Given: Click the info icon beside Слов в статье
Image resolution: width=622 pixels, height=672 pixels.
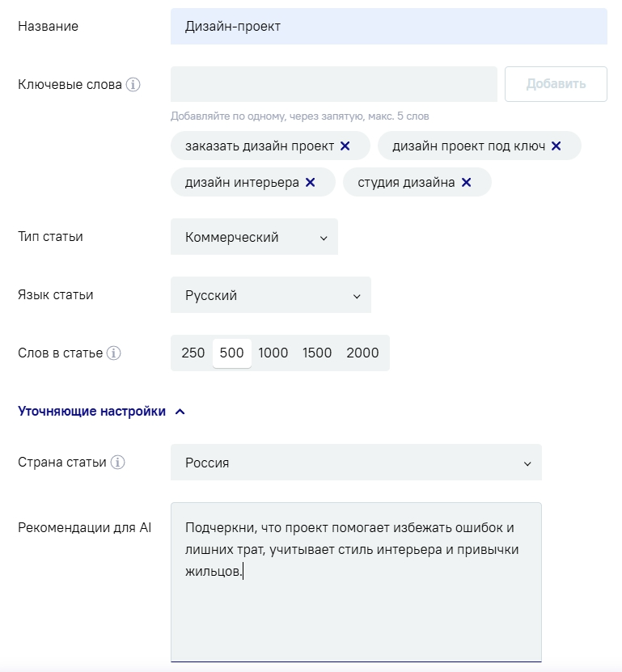Looking at the screenshot, I should pyautogui.click(x=112, y=353).
